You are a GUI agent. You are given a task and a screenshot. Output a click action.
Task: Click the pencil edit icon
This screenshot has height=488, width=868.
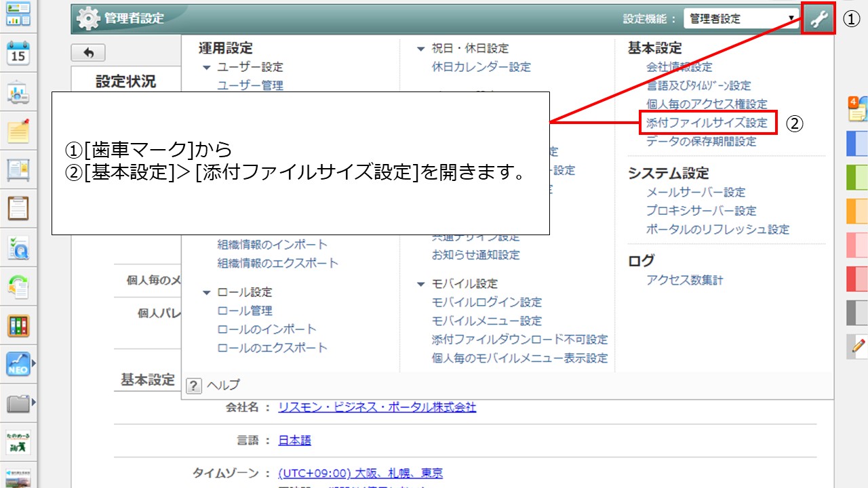pyautogui.click(x=857, y=346)
